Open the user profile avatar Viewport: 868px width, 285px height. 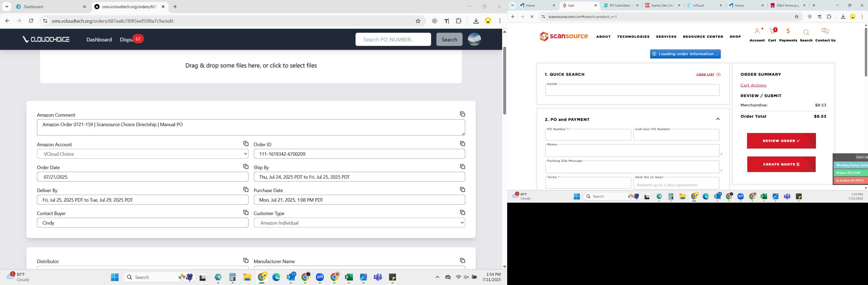[x=474, y=39]
